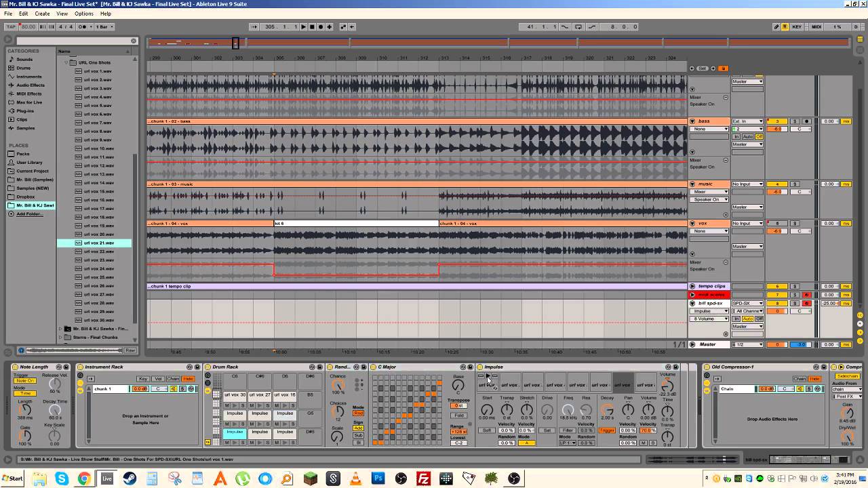Click the Raw preview button
Screen dimensions: 868x488
[x=130, y=350]
